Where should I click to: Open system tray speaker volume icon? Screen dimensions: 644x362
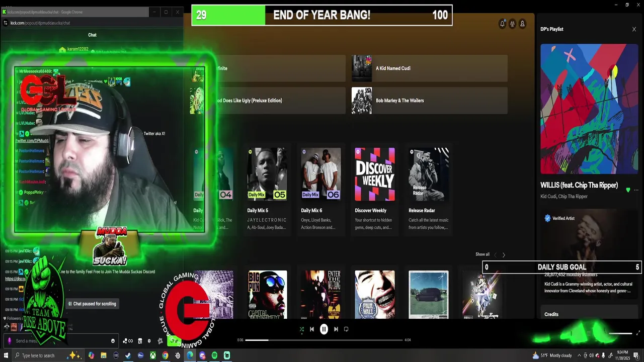coord(591,355)
